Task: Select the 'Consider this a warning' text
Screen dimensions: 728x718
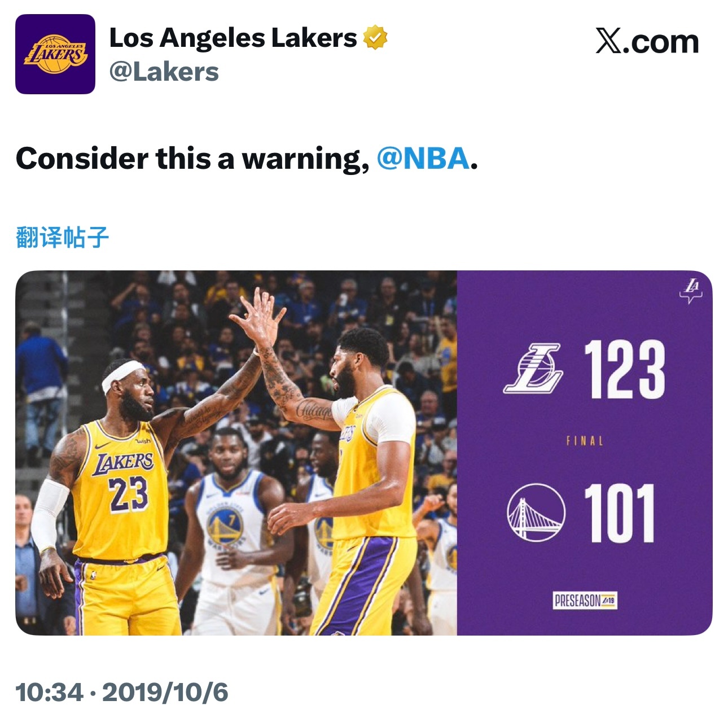Action: [x=192, y=159]
